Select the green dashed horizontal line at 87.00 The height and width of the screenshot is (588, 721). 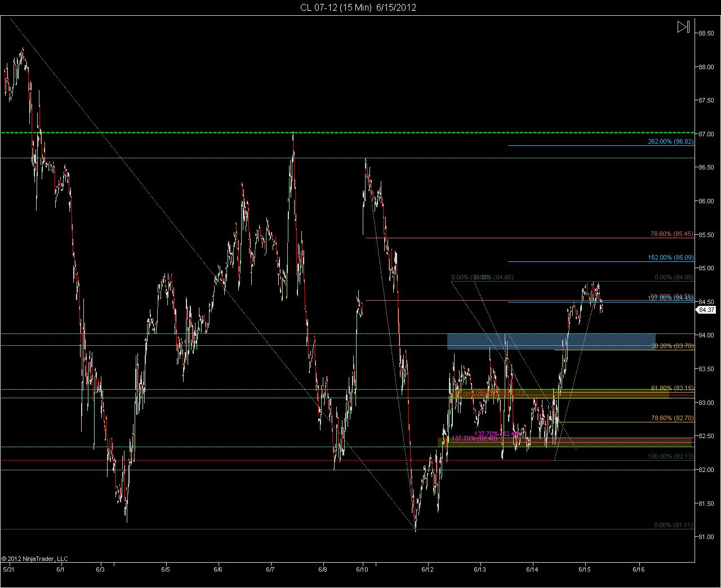(x=348, y=133)
